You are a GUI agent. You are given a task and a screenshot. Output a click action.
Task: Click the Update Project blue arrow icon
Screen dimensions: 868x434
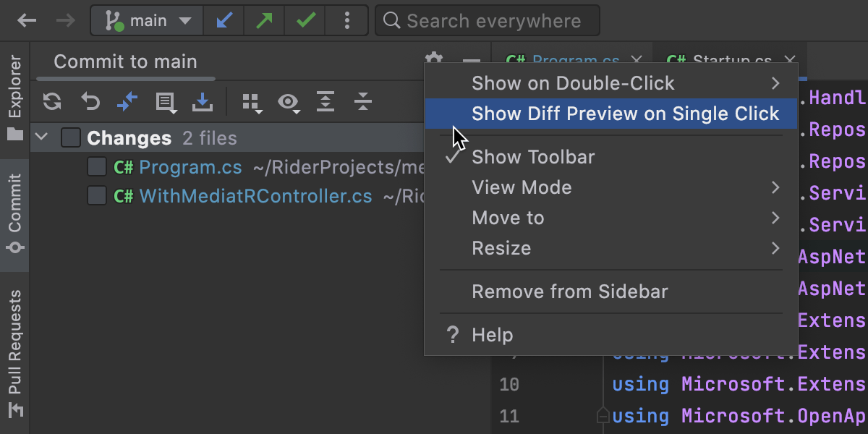(225, 20)
